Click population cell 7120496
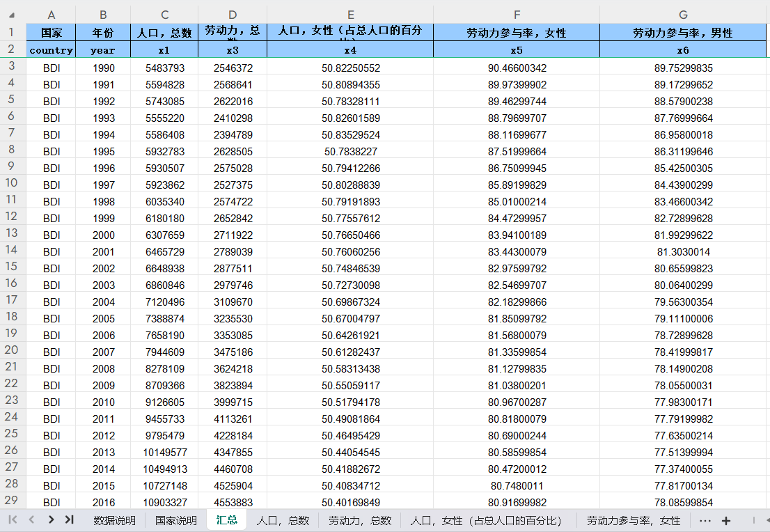This screenshot has width=770, height=532. click(164, 302)
